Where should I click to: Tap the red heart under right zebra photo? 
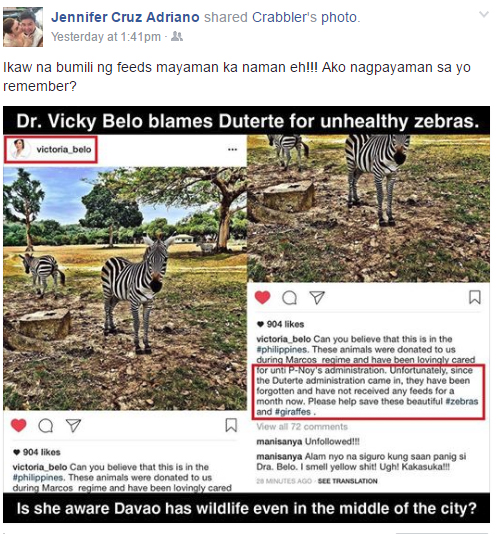[262, 297]
